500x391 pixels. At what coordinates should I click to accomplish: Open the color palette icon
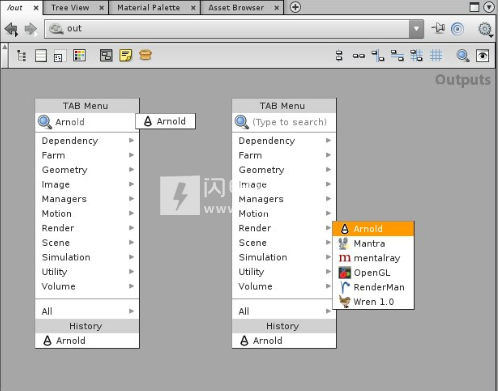(79, 55)
